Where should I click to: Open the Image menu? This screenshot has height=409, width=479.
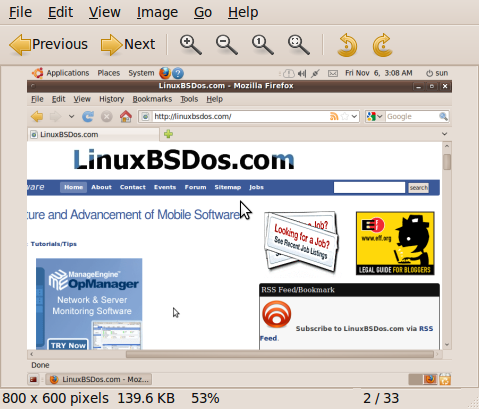[157, 12]
